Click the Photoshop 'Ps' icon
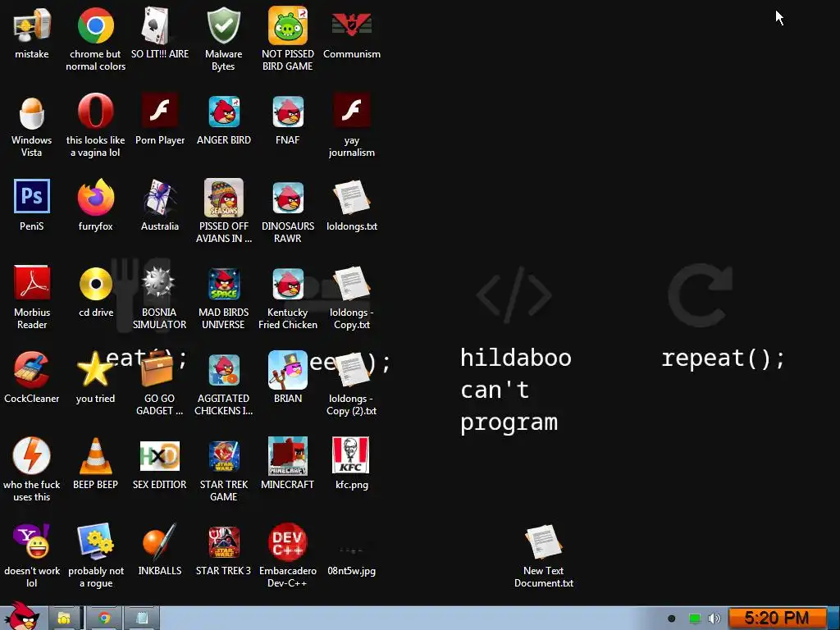This screenshot has width=840, height=630. tap(32, 197)
